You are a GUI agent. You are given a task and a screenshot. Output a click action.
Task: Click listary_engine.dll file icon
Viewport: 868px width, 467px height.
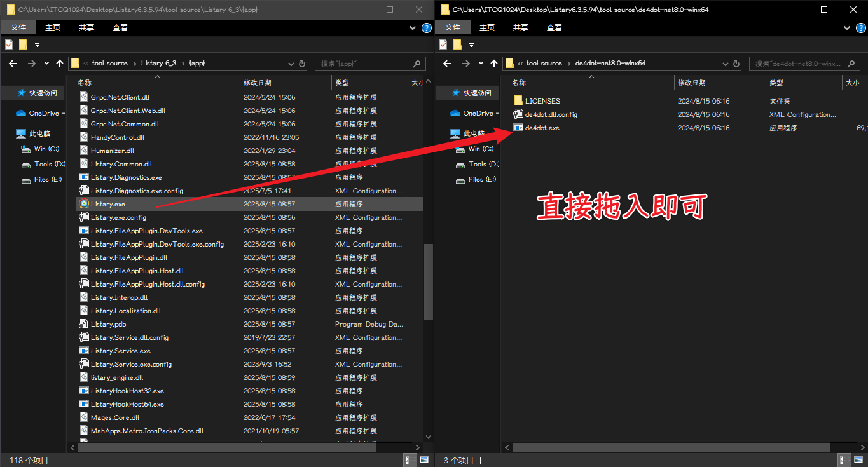pyautogui.click(x=83, y=377)
